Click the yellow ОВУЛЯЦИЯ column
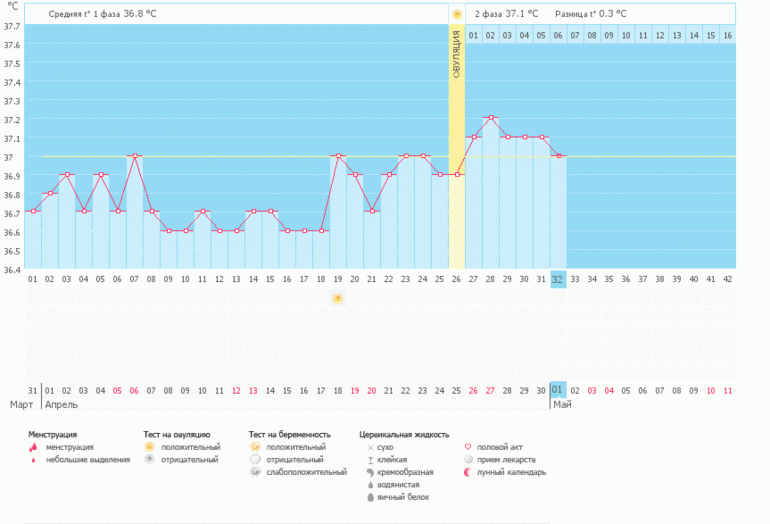 (x=457, y=150)
